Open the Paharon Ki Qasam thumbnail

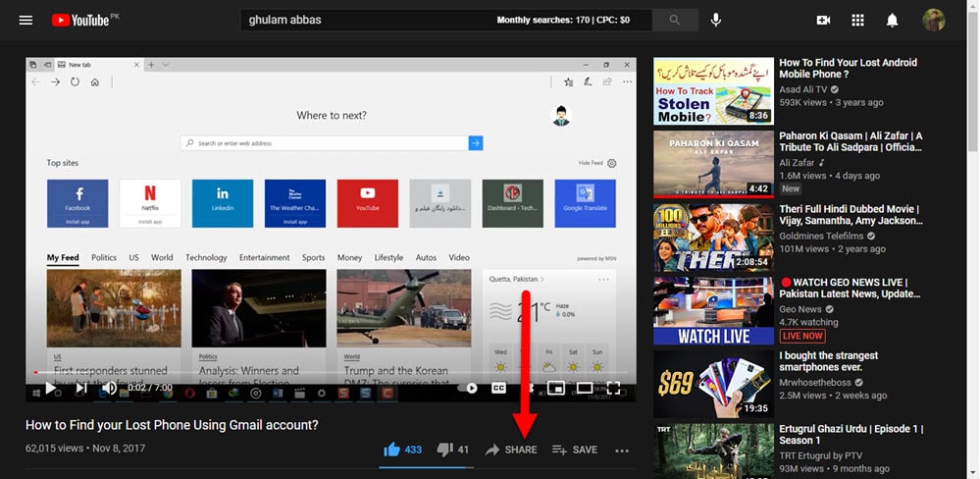713,165
